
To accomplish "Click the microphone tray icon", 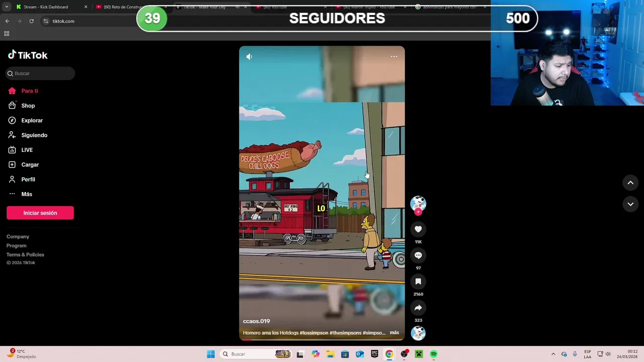I will 575,354.
